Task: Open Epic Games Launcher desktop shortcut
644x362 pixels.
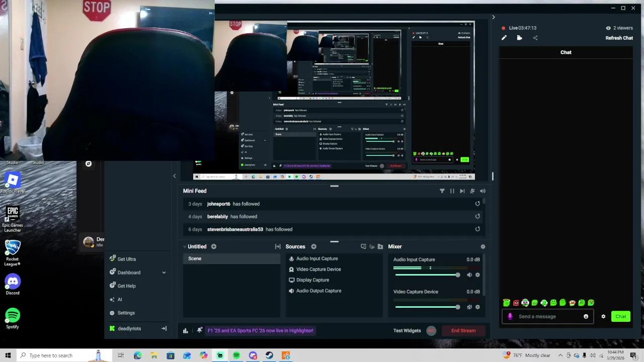Action: coord(13,219)
